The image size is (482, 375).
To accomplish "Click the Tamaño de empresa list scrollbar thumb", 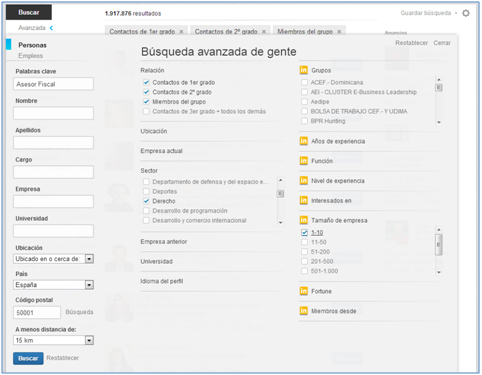I will pyautogui.click(x=439, y=245).
